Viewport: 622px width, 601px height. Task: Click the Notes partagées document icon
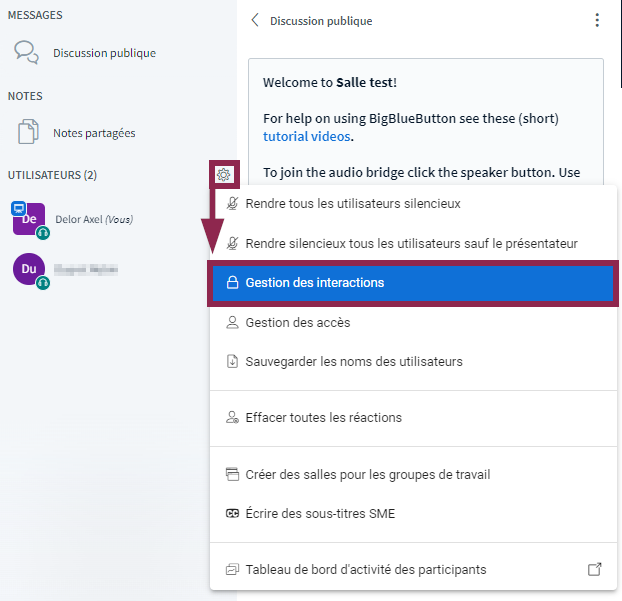coord(27,132)
